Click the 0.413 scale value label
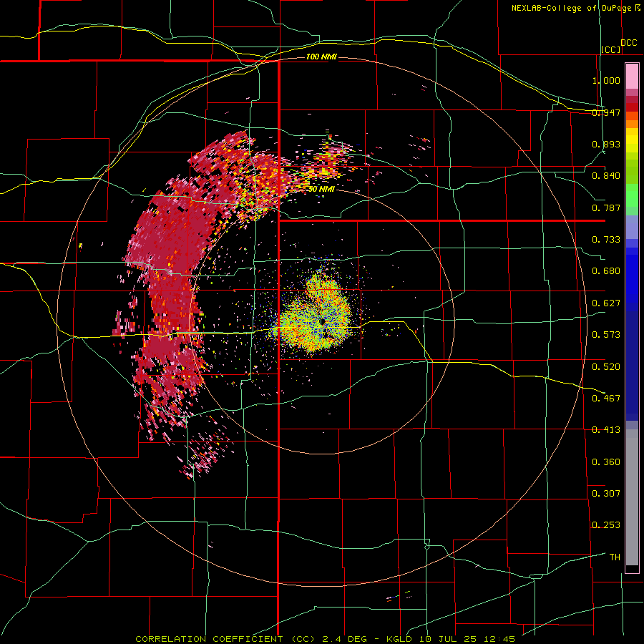This screenshot has width=644, height=644. click(x=606, y=430)
